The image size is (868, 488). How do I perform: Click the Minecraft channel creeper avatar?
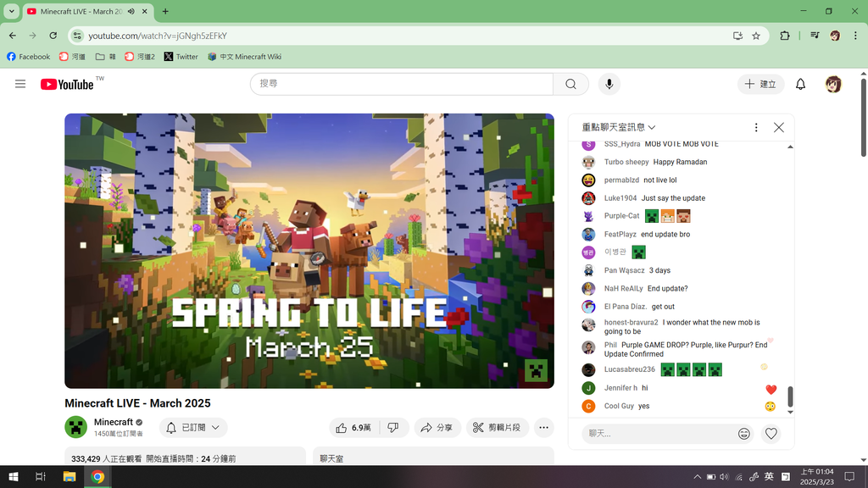(x=75, y=427)
